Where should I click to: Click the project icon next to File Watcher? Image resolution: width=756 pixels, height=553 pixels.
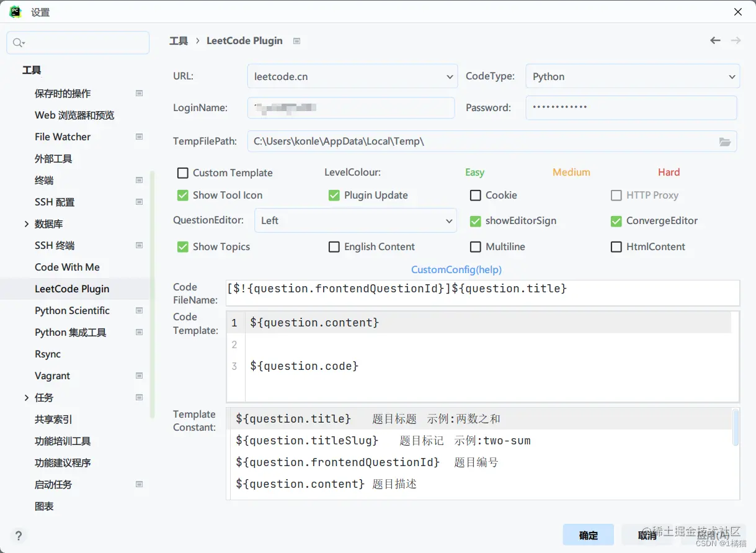coord(139,137)
